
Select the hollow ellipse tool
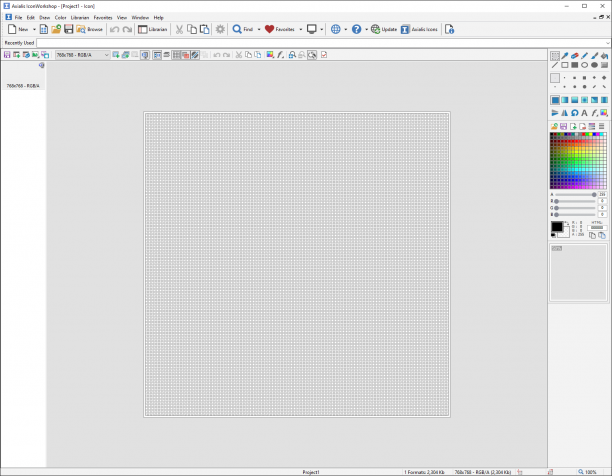click(x=584, y=65)
